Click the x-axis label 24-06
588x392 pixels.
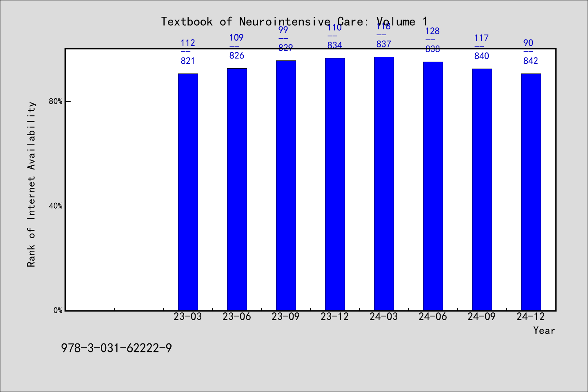pyautogui.click(x=433, y=316)
